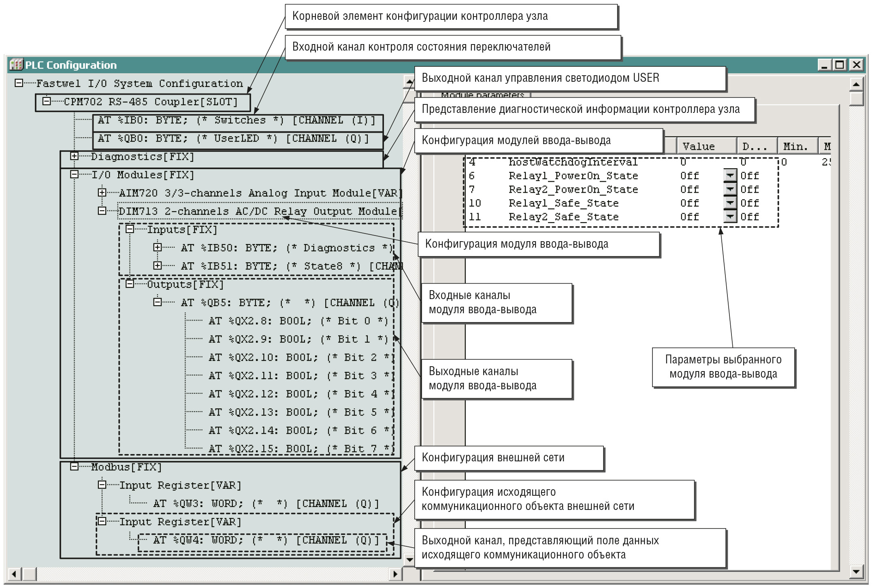Open the Relay2_PowerOn_State value dropdown
The image size is (872, 588).
[730, 189]
